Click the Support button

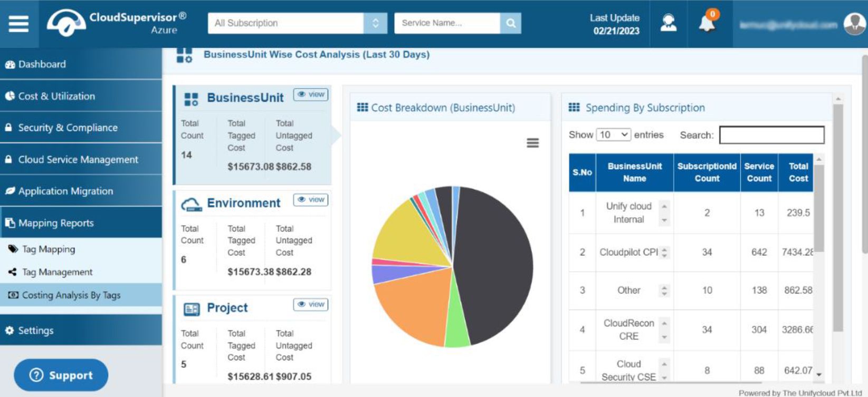point(61,375)
